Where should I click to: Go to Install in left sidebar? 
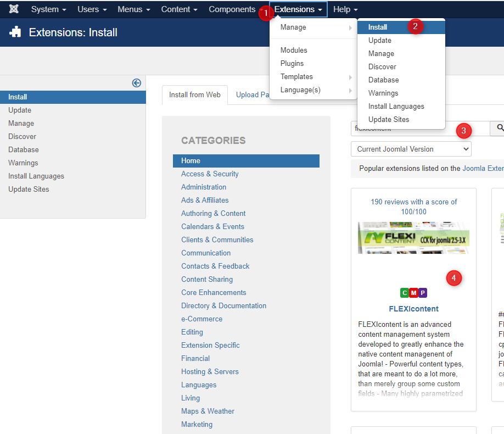[73, 97]
